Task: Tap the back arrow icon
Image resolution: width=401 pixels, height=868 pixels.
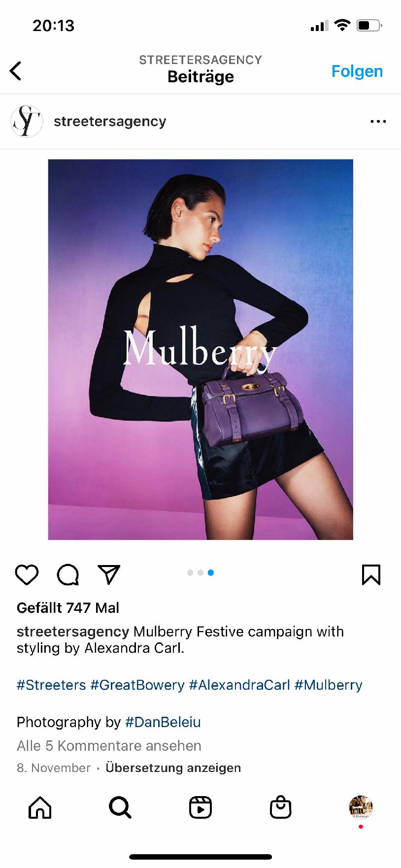Action: [x=16, y=71]
